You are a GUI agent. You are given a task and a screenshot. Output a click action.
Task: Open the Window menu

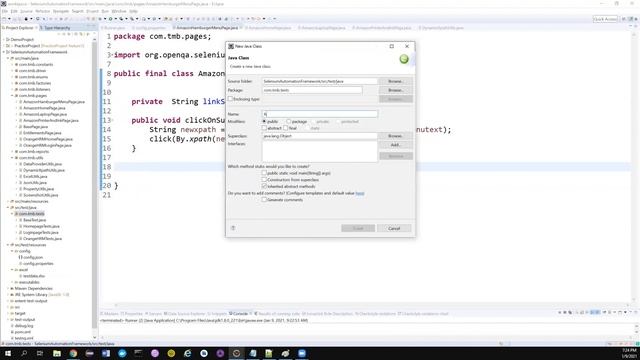(x=119, y=11)
